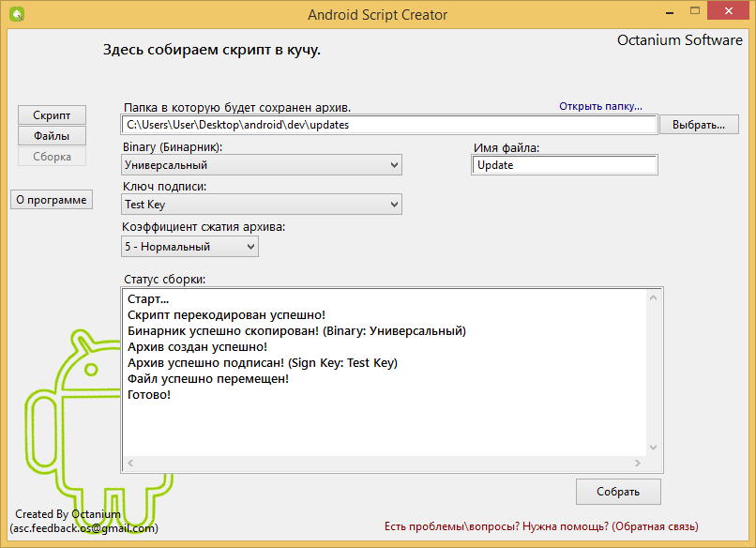Image resolution: width=756 pixels, height=548 pixels.
Task: Click the status log scroll down arrow
Action: [x=654, y=448]
